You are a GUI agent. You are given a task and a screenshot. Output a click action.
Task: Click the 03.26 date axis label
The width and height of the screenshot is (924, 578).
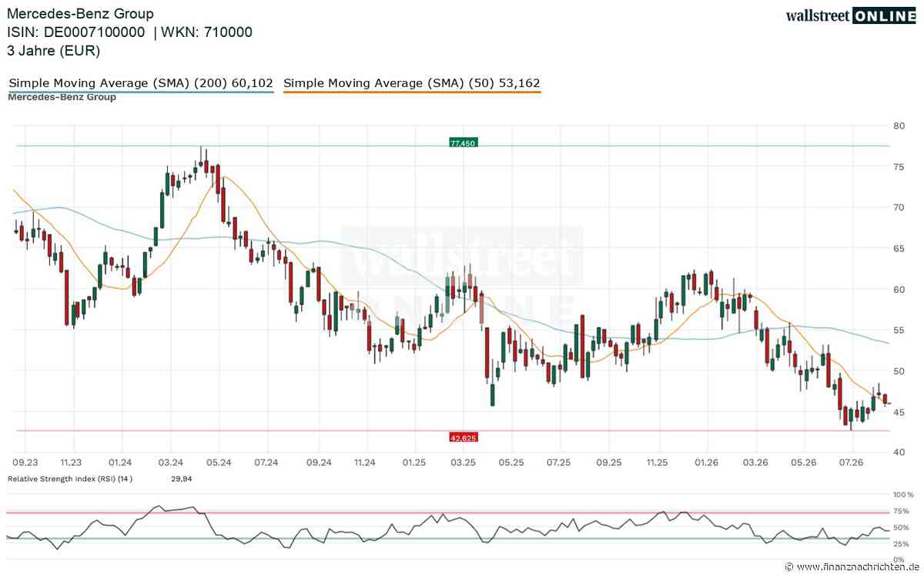[755, 462]
